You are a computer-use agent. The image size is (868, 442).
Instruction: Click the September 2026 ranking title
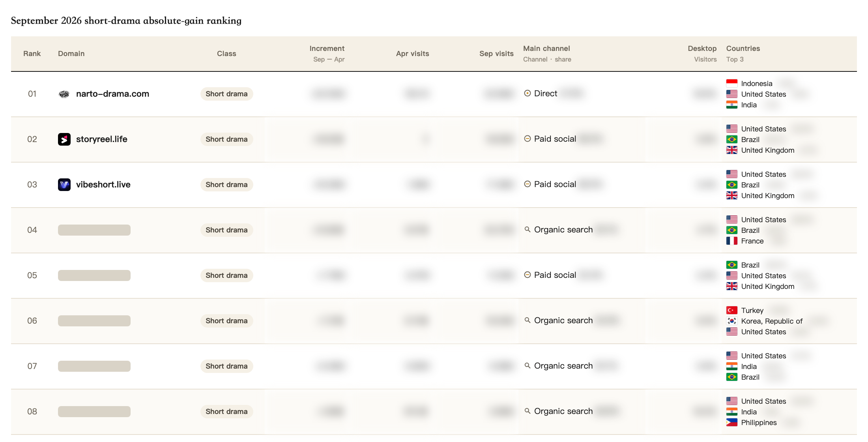126,21
